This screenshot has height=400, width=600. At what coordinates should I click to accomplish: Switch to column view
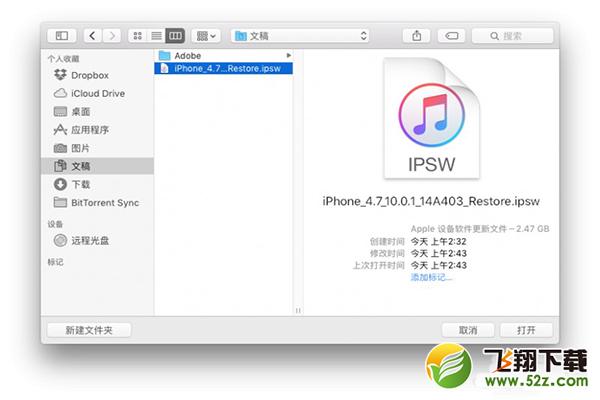175,36
